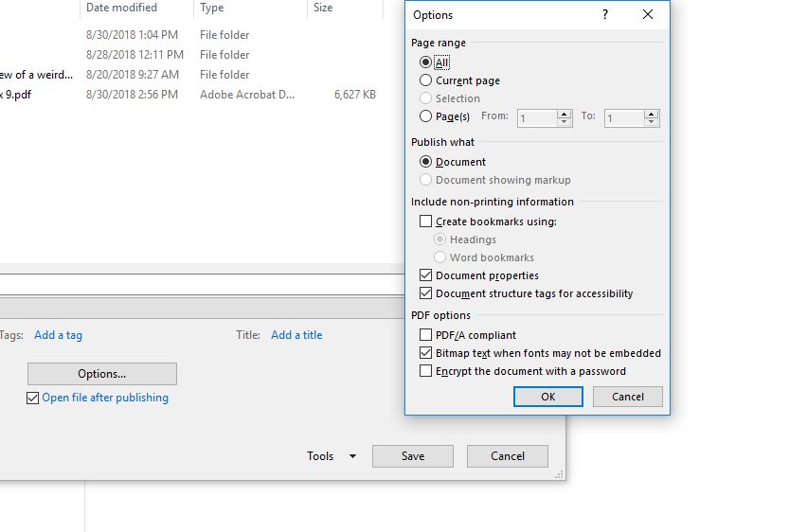
Task: Click the From page number field
Action: (x=537, y=118)
